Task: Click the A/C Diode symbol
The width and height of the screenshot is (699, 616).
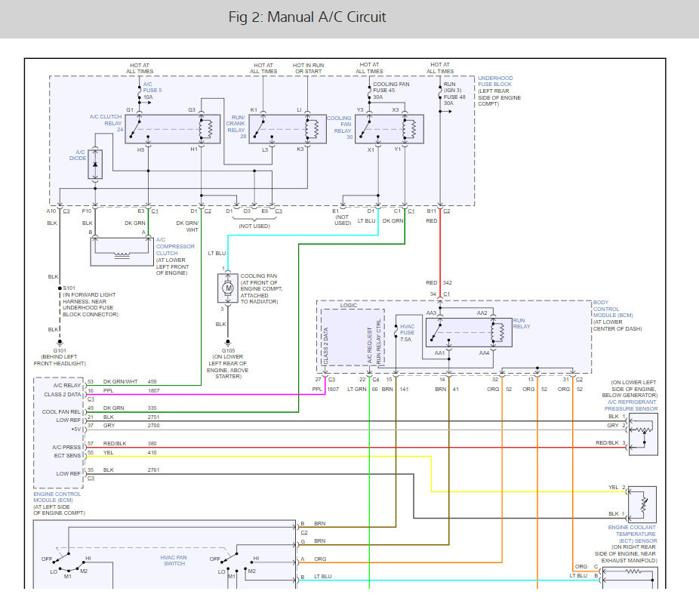Action: click(94, 165)
